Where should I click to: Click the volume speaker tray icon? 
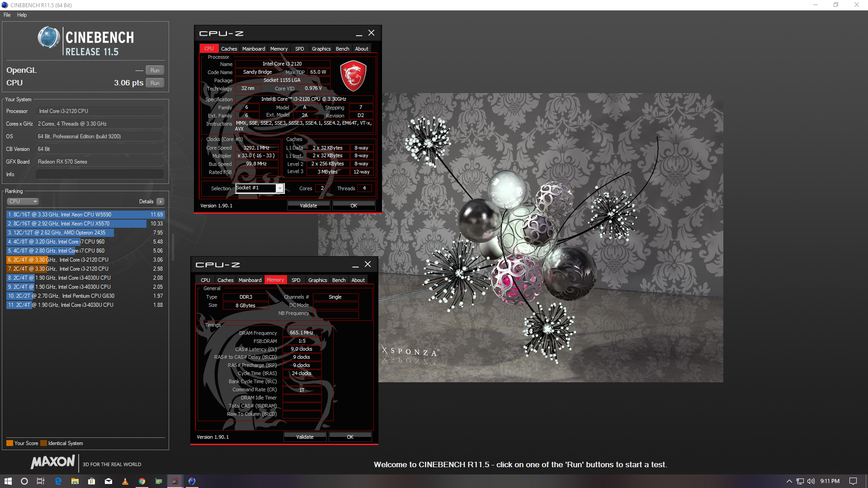(811, 481)
